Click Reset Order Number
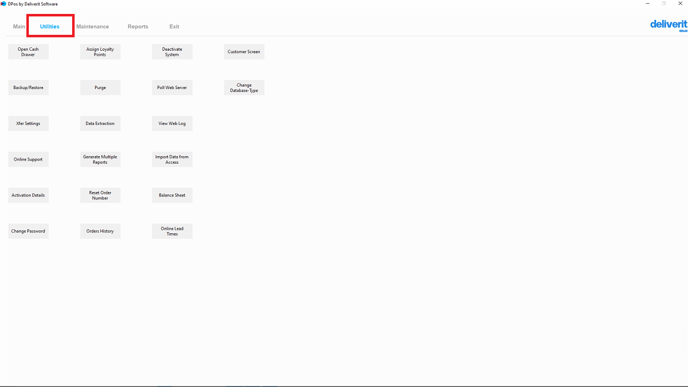 [100, 195]
